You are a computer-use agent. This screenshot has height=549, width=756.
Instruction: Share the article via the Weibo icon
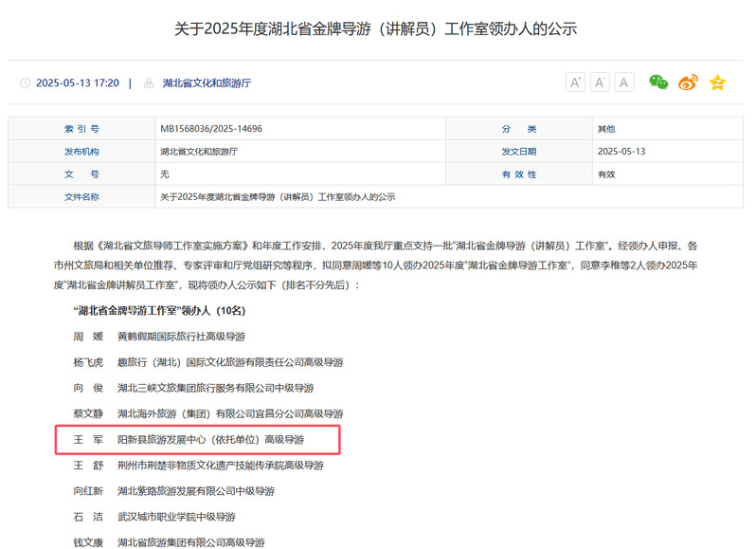pyautogui.click(x=688, y=82)
